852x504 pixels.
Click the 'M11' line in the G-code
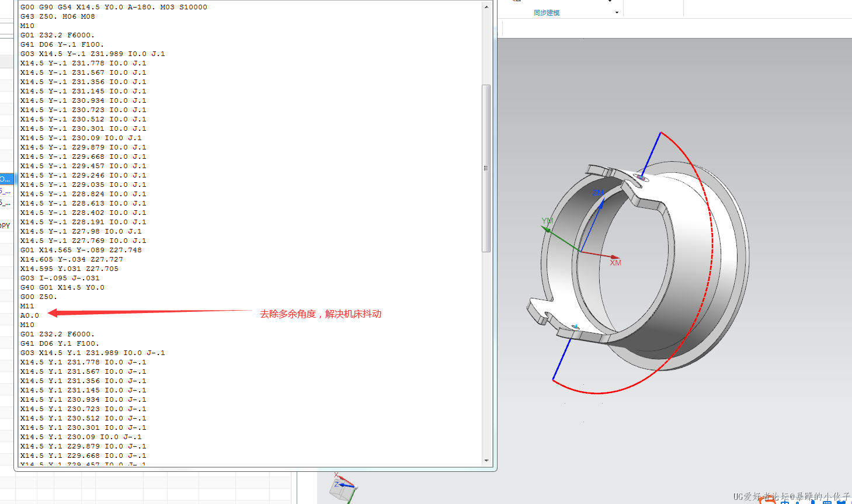click(27, 306)
